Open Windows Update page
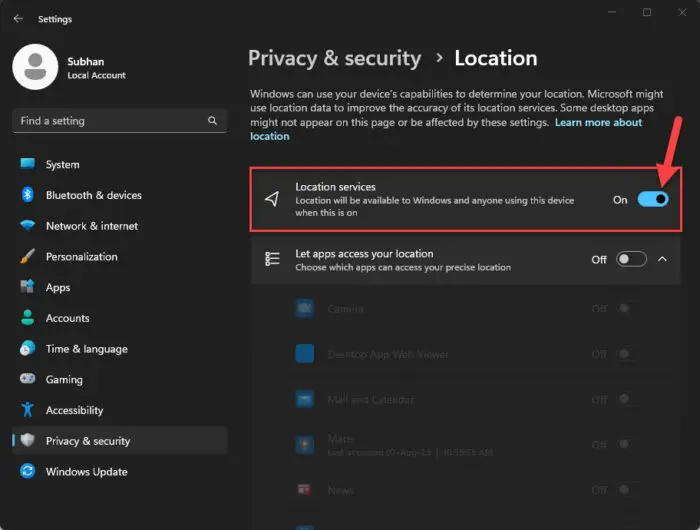 [120, 472]
